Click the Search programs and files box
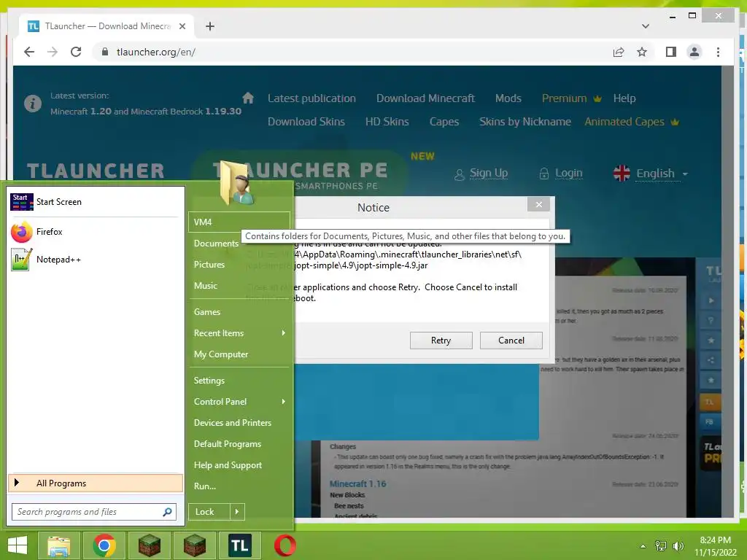This screenshot has height=560, width=747. (x=88, y=512)
